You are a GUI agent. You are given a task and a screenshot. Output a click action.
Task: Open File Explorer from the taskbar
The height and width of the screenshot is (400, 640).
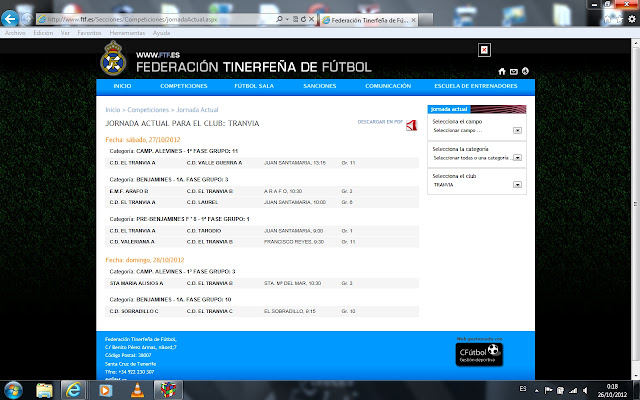[44, 391]
